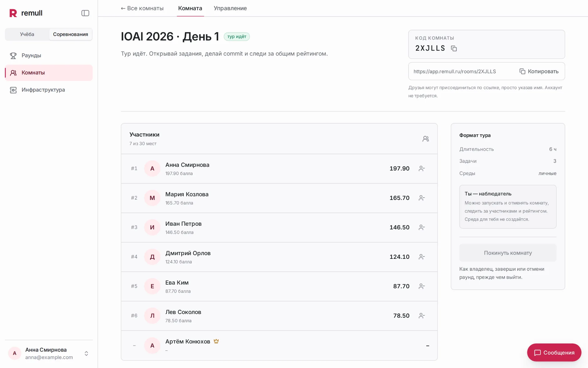Click avatar Л of Лев Соколов
588x368 pixels.
coord(152,316)
